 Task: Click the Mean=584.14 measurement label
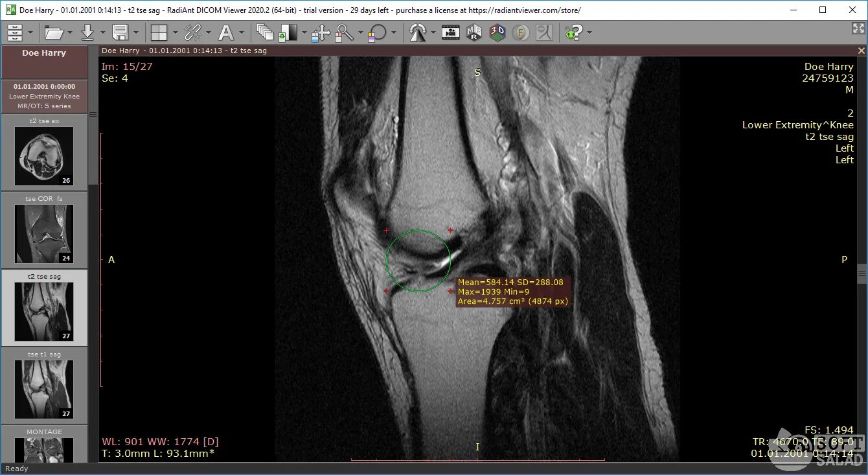(513, 292)
